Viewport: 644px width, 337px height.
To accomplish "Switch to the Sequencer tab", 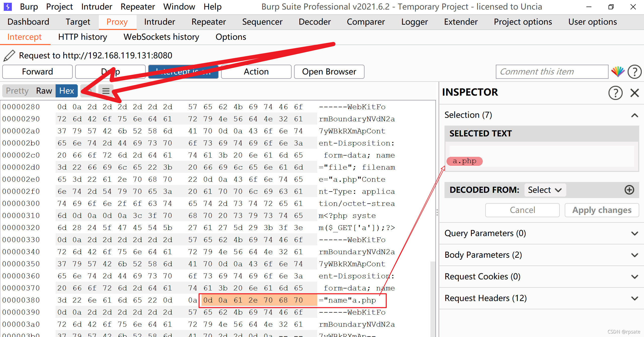I will pos(262,22).
